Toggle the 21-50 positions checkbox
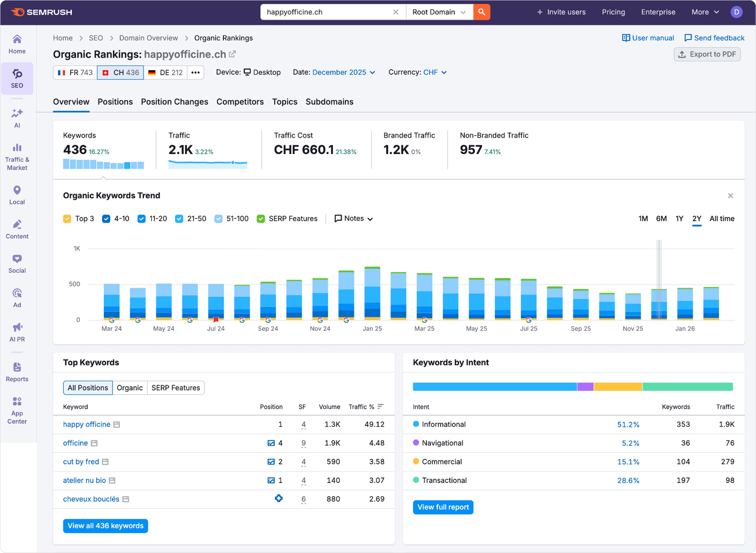Screen dimensions: 756x553 [x=179, y=219]
